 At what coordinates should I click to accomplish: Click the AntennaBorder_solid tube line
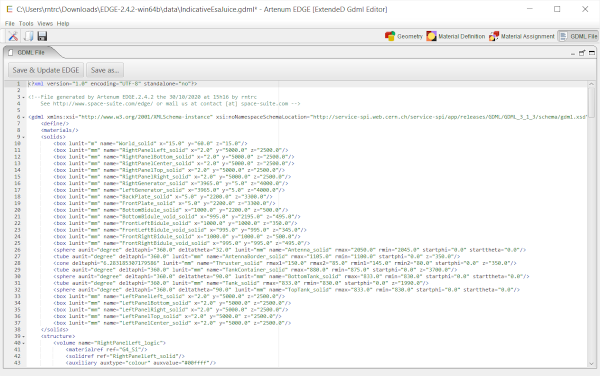(x=257, y=257)
